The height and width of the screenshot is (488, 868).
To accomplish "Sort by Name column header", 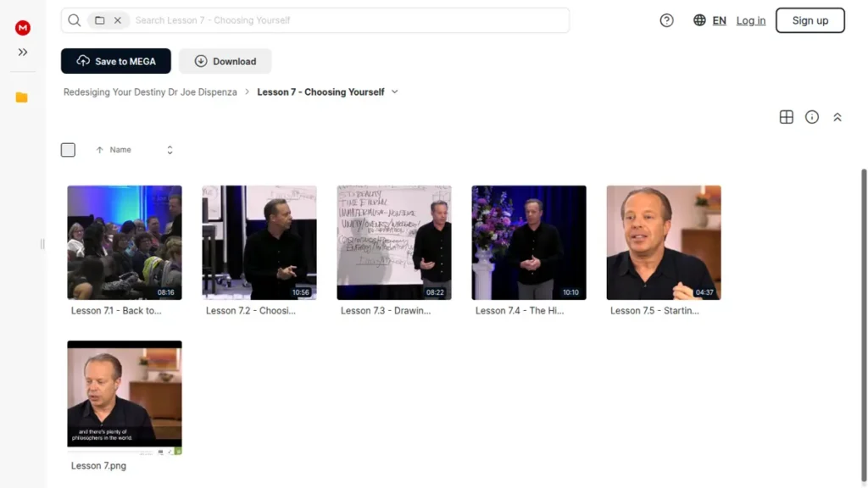I will pyautogui.click(x=120, y=150).
